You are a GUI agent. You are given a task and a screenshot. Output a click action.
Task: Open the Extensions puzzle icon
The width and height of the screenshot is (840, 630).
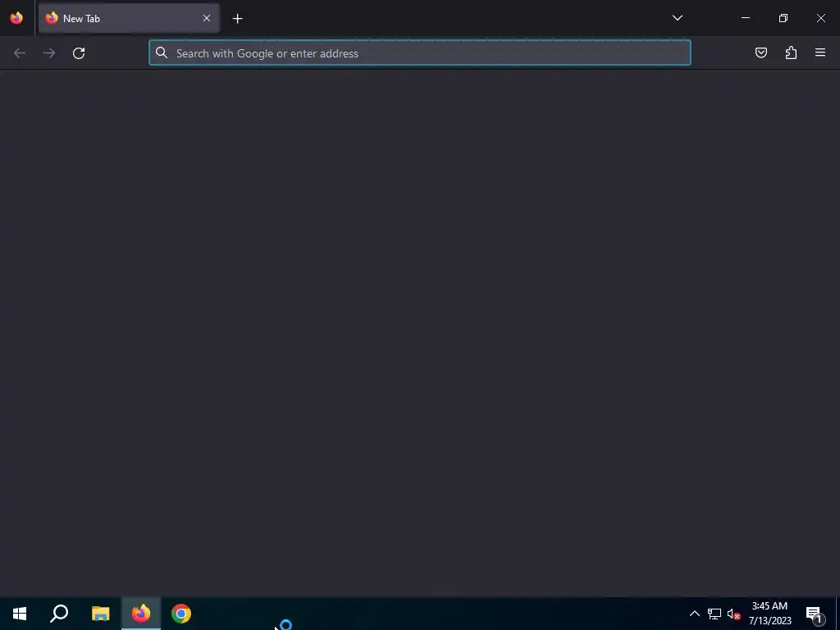[x=791, y=52]
